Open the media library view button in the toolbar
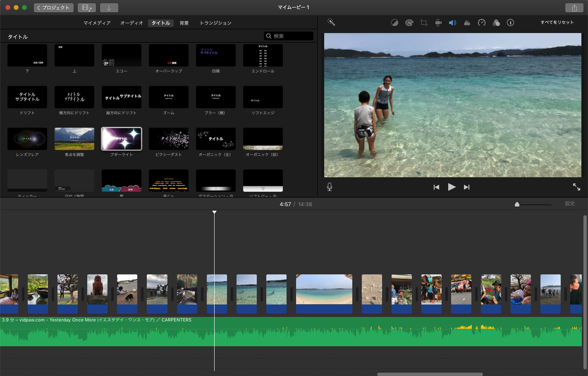Viewport: 588px width, 376px height. coord(86,8)
